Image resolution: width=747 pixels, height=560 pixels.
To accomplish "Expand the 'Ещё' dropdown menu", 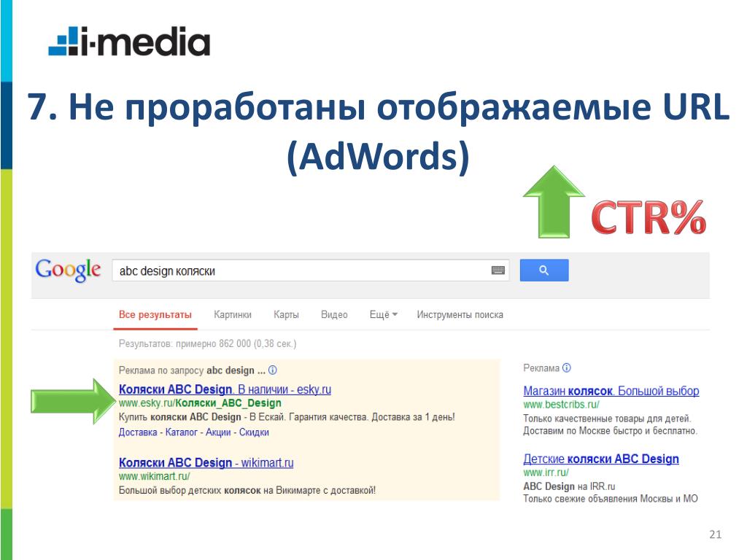I will coord(384,315).
